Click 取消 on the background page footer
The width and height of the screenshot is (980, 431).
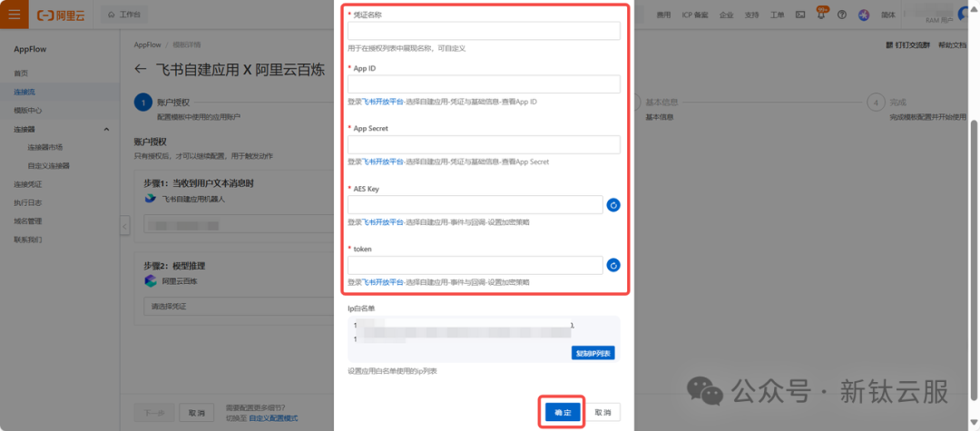[x=196, y=413]
